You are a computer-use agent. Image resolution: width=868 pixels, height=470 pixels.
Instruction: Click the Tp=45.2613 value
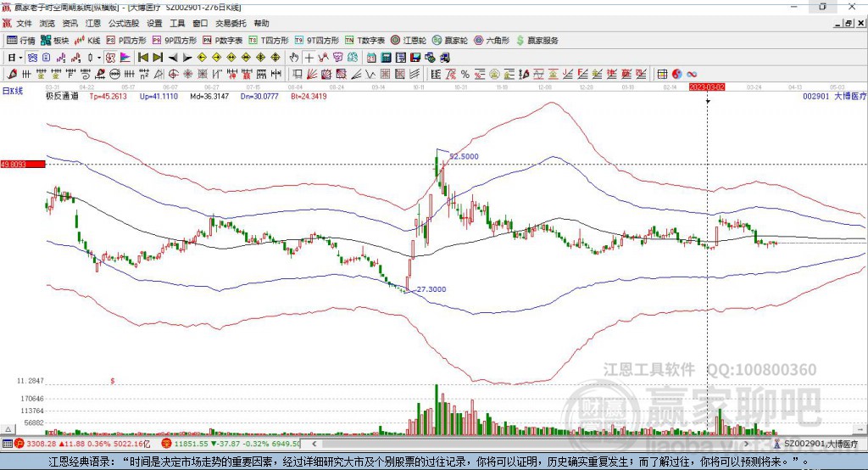pos(108,97)
